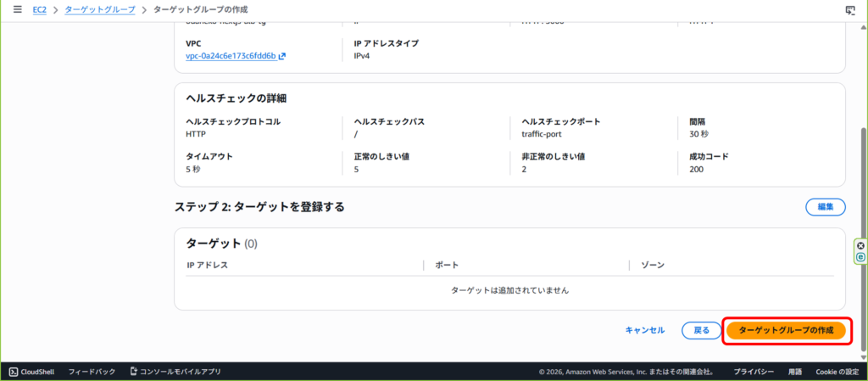Click the ゾーン column header
This screenshot has width=868, height=381.
point(653,266)
